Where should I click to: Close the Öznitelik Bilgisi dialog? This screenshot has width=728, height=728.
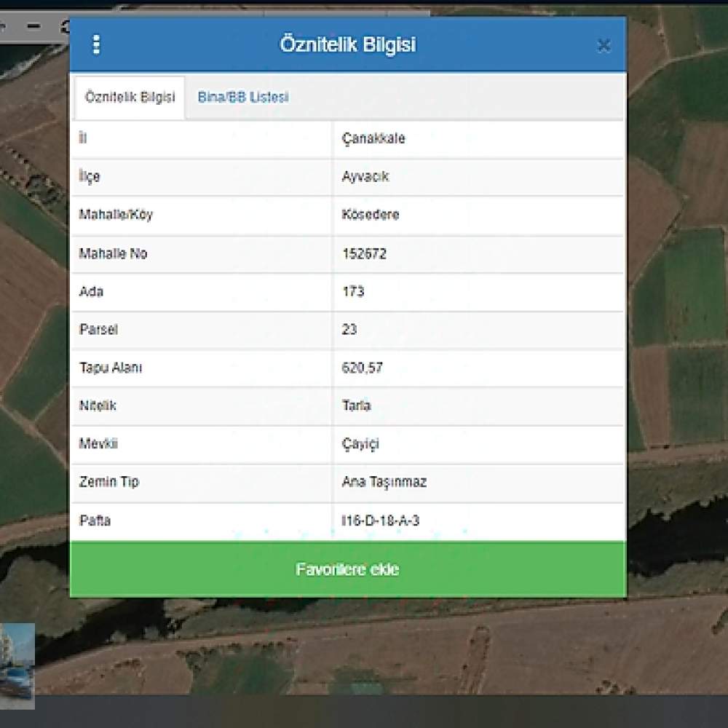coord(604,45)
